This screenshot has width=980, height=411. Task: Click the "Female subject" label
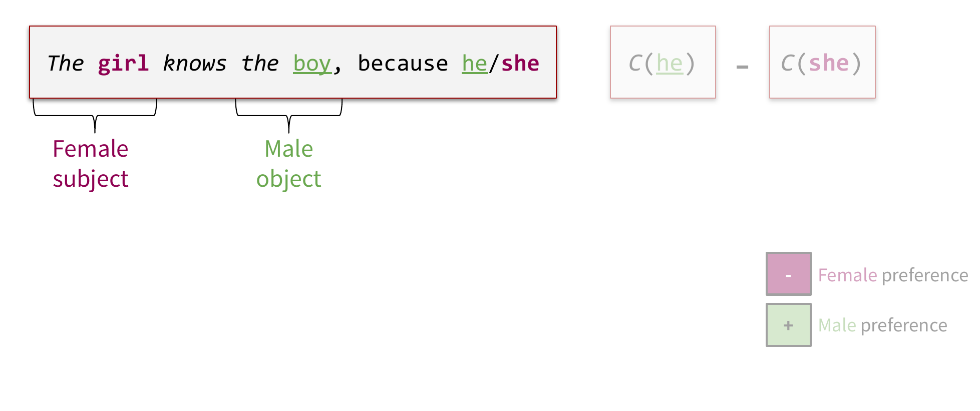point(91,164)
